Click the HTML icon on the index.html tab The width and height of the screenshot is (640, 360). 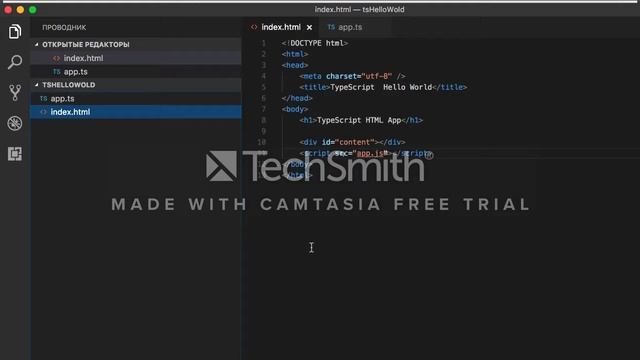254,27
